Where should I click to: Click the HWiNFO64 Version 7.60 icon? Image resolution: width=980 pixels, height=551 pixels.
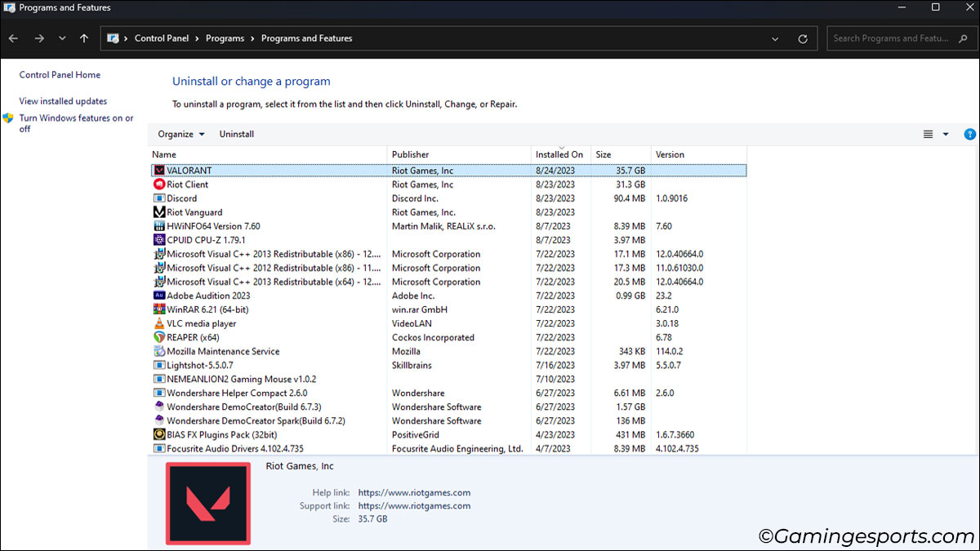tap(159, 226)
